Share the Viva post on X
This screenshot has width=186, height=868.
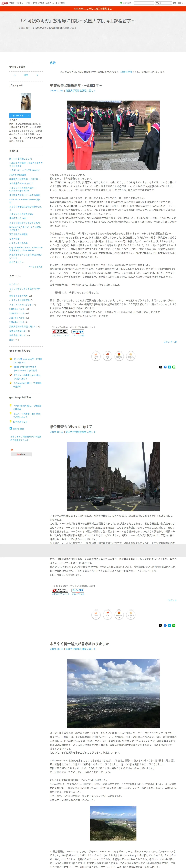point(161,626)
